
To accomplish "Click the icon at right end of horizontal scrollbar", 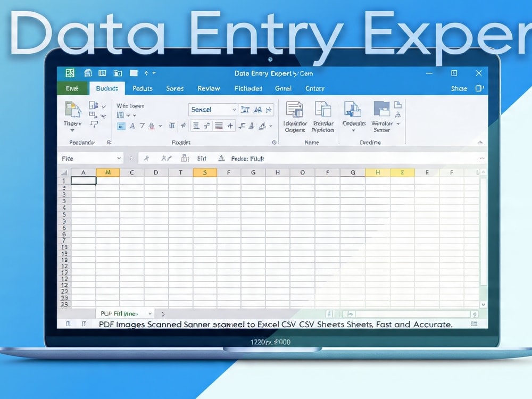I will pyautogui.click(x=475, y=314).
